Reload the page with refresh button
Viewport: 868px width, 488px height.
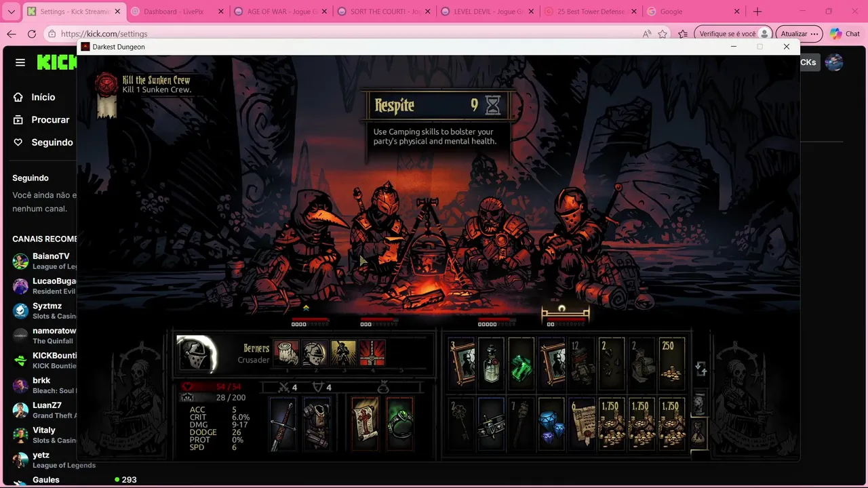32,34
